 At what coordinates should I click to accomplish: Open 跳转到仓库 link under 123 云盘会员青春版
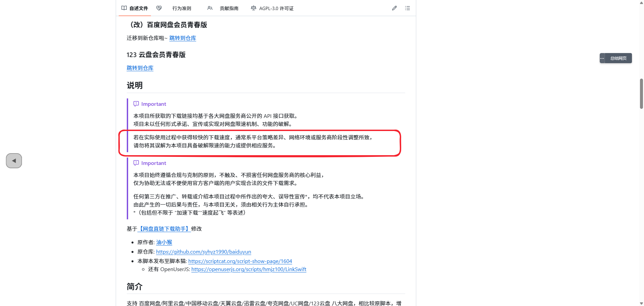coord(140,68)
